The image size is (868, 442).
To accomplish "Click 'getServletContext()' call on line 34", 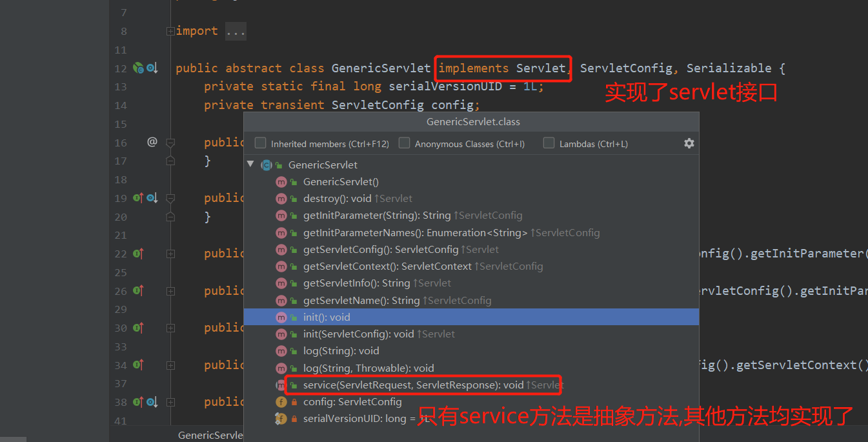I will click(803, 365).
